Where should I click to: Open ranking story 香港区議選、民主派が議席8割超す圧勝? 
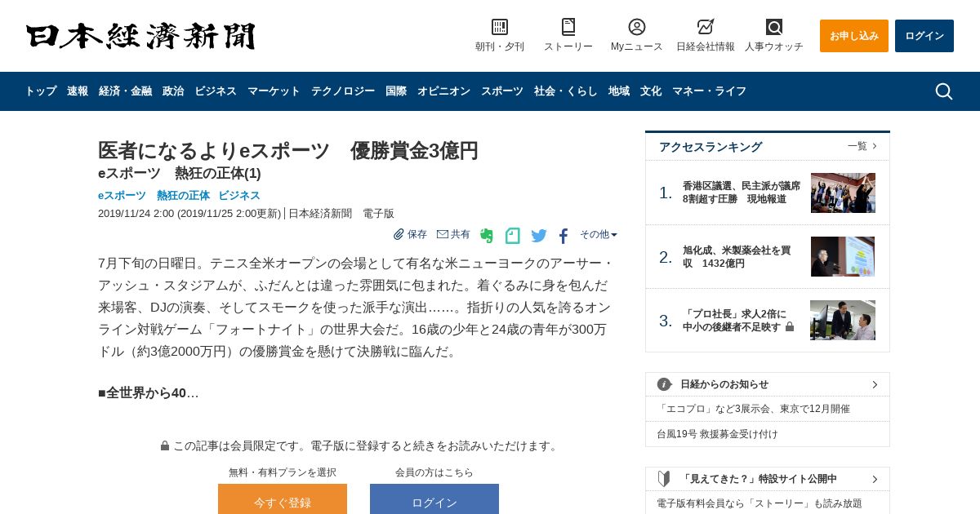coord(742,193)
